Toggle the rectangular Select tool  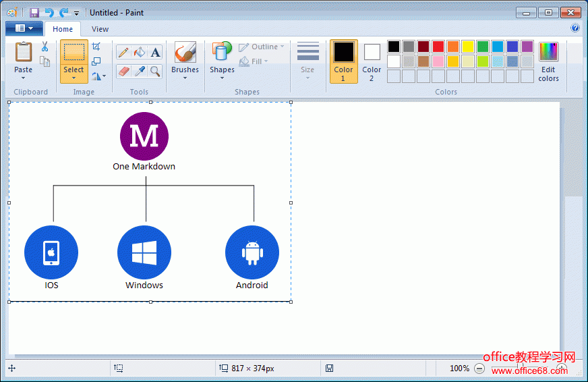click(73, 53)
